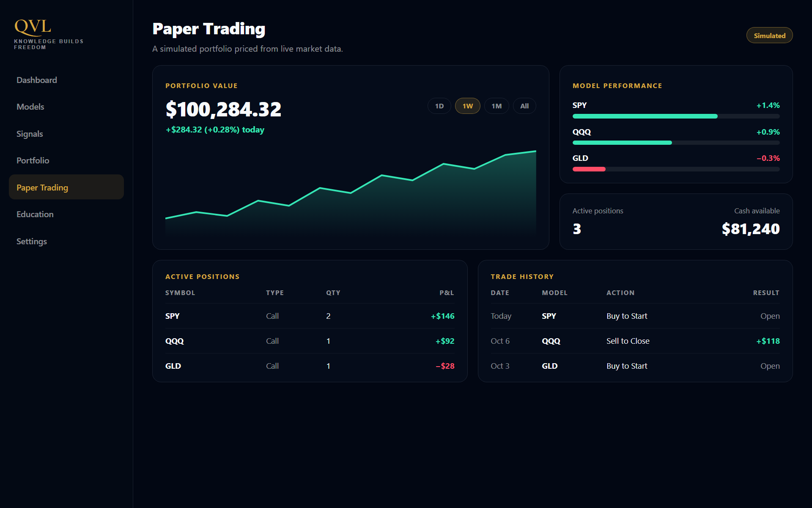Open the Dashboard page
Viewport: 812px width, 508px height.
pos(66,80)
